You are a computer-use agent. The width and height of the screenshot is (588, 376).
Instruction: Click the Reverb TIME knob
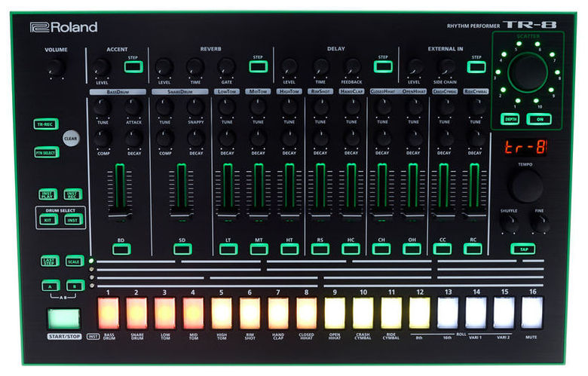[195, 68]
